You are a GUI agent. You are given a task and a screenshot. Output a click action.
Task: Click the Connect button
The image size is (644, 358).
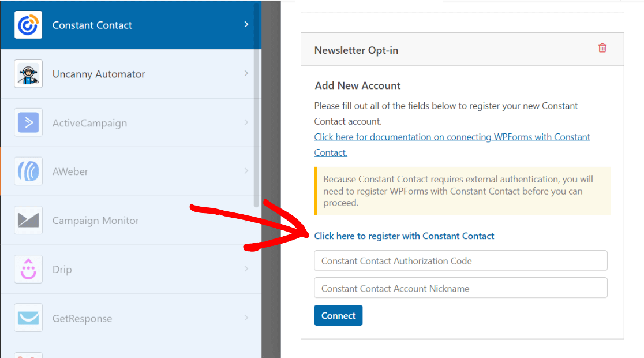click(338, 315)
